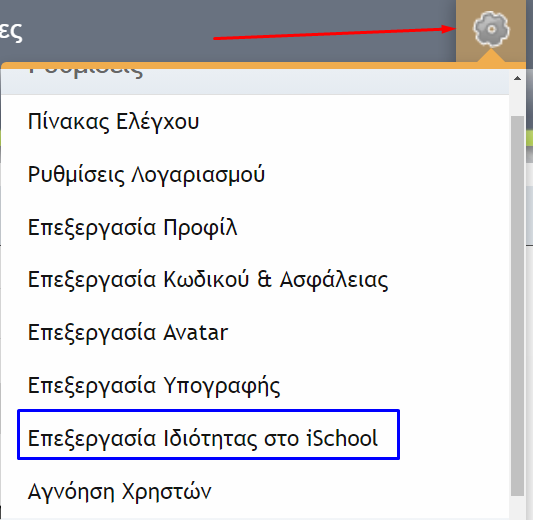
Task: Select Αγνόηση Χρηστών entry
Action: point(120,491)
